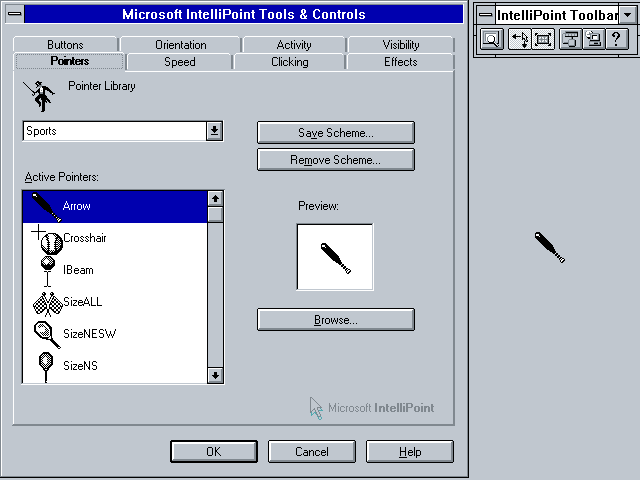Viewport: 640px width, 480px height.
Task: Switch to the Effects tab
Action: point(400,62)
